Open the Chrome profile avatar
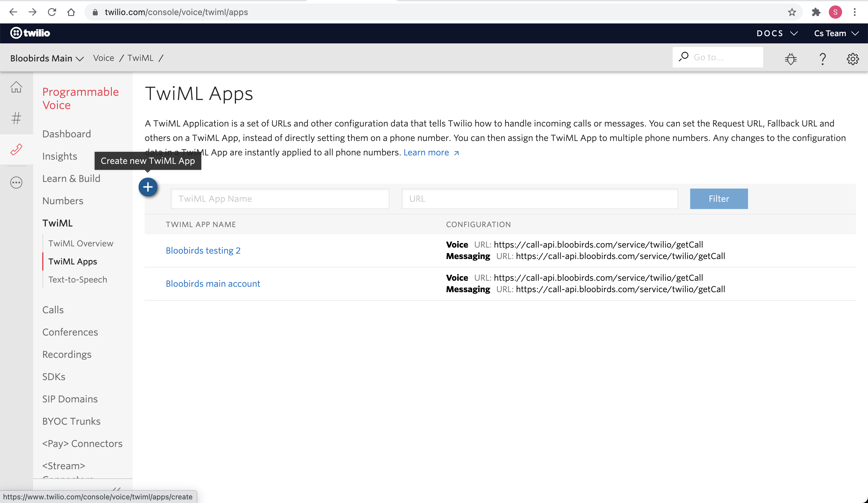The width and height of the screenshot is (868, 503). pyautogui.click(x=835, y=12)
